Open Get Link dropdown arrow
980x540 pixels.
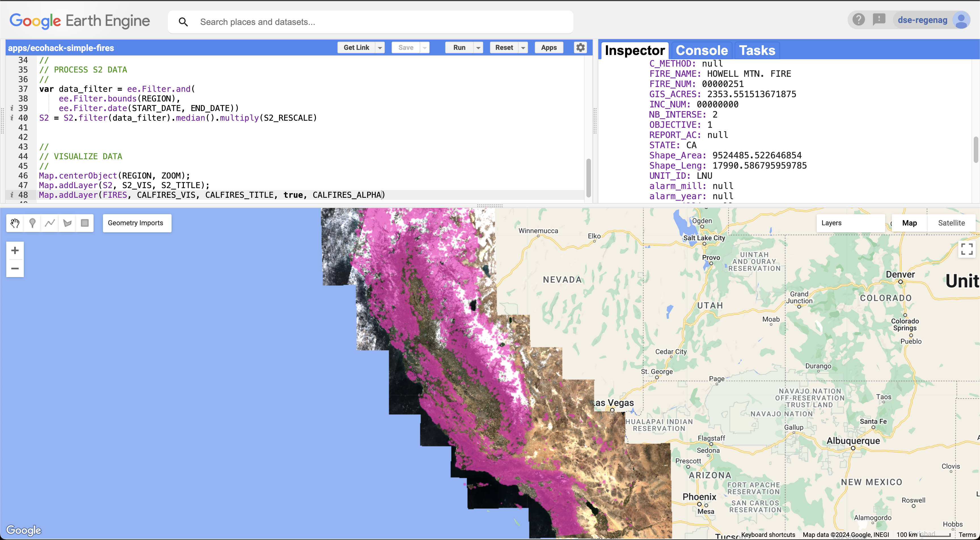(380, 48)
